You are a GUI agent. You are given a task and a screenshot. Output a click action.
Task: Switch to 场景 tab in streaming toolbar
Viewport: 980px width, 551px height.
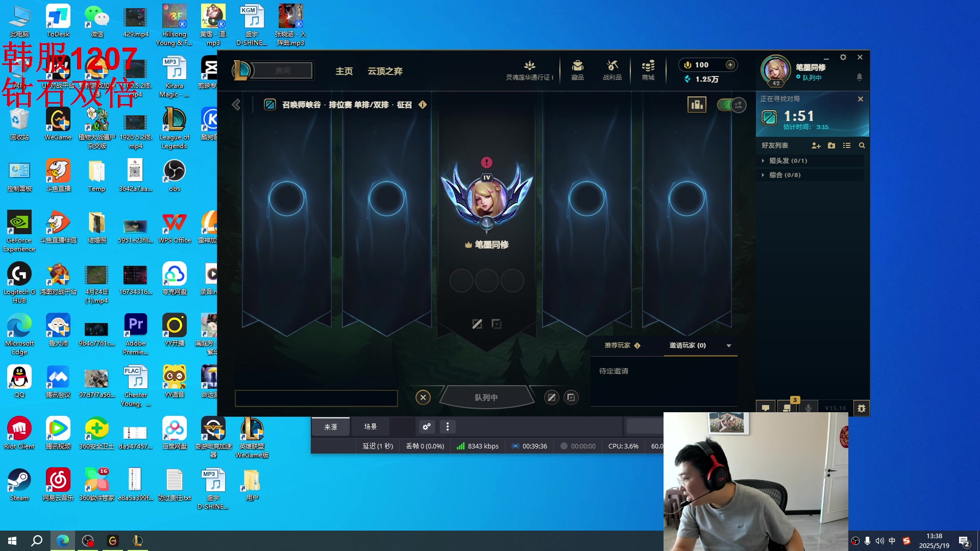(371, 427)
